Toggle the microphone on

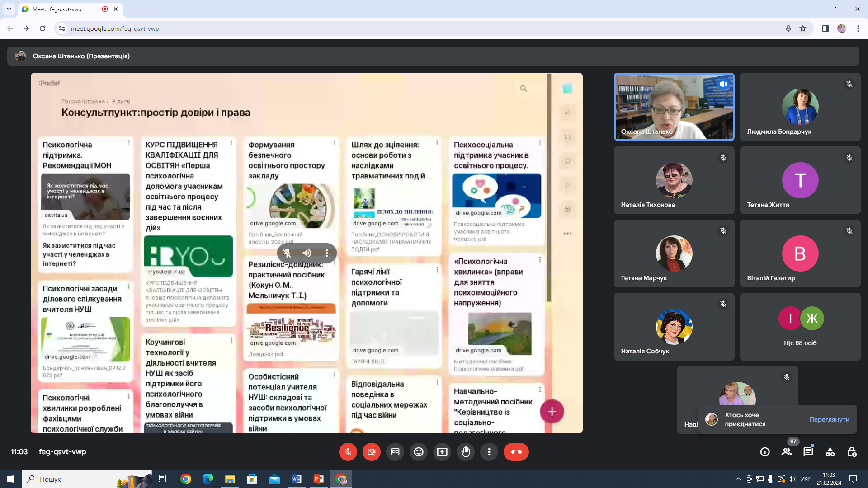point(348,452)
